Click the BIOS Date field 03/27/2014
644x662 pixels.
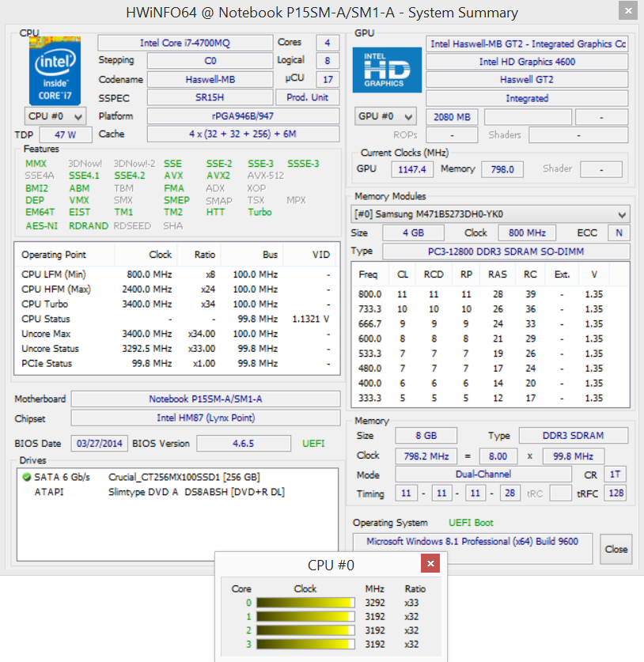(x=99, y=443)
